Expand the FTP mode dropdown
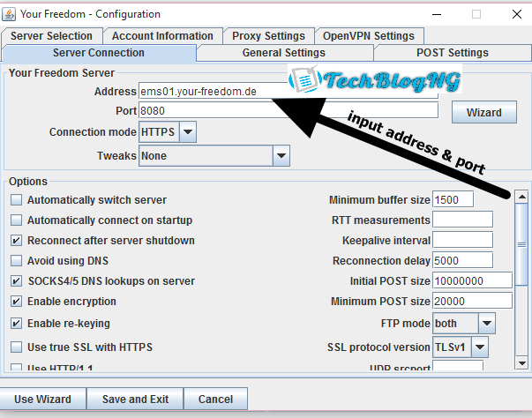 click(x=487, y=324)
